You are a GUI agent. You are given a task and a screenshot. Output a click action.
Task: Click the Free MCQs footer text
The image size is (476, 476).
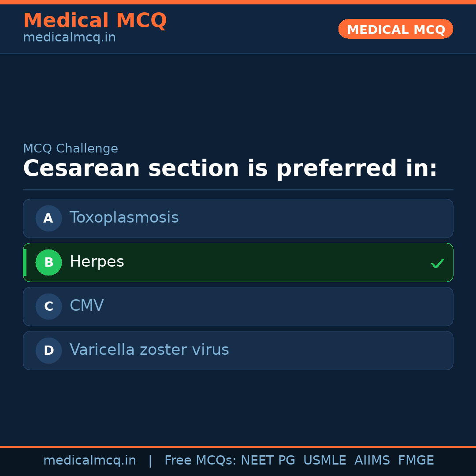[x=200, y=461]
